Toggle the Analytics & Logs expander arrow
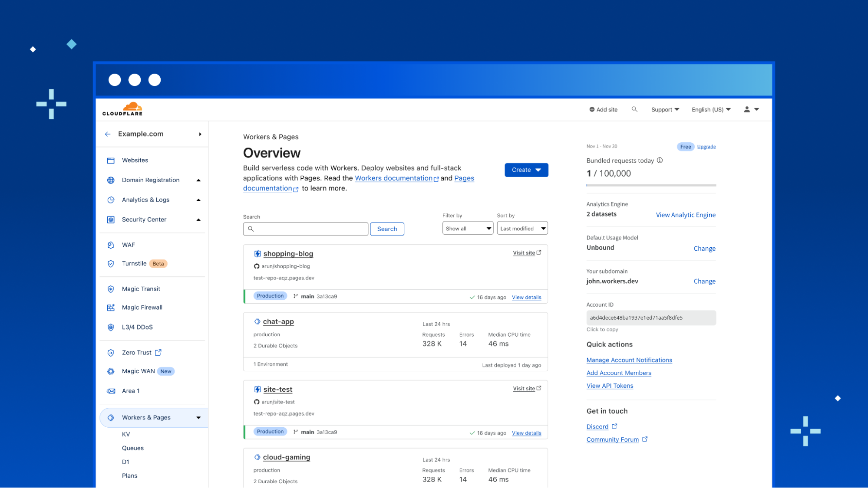868x488 pixels. [198, 200]
